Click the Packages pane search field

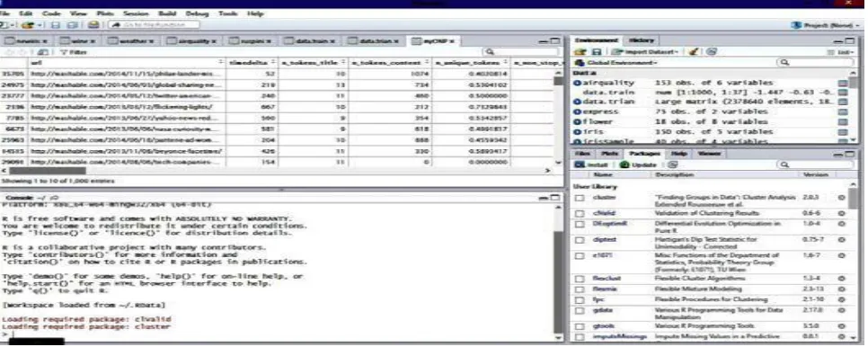click(x=815, y=165)
